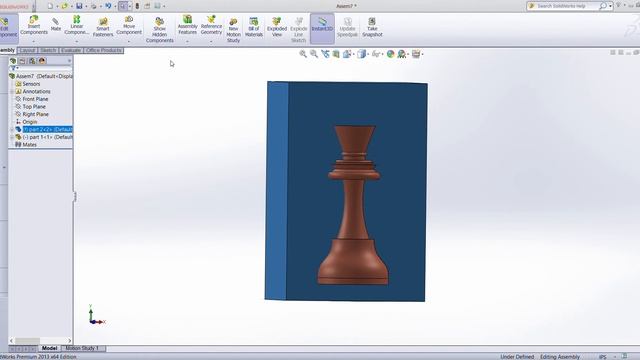Open dropdown arrow under Insert Components

(34, 41)
